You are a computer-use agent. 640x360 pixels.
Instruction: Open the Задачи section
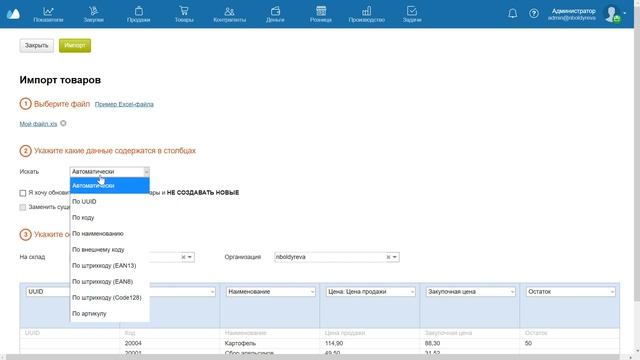click(x=412, y=14)
